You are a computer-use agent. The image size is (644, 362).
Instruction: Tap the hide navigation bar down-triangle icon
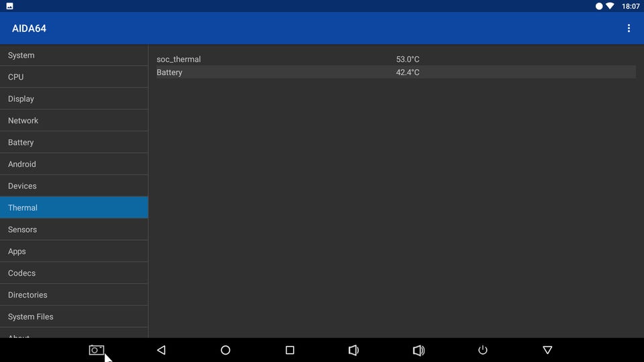(x=547, y=350)
